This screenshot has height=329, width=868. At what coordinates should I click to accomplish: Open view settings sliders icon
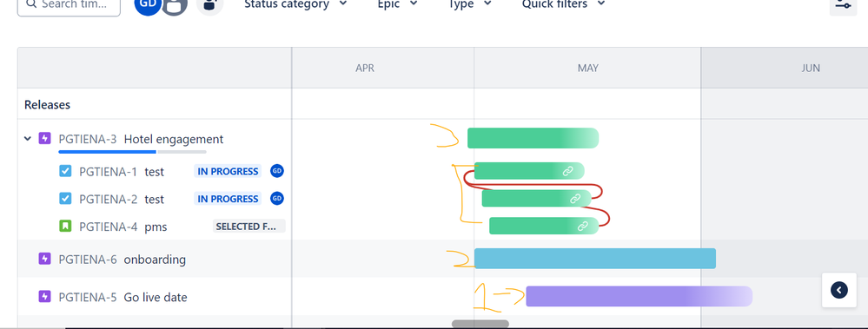coord(843,4)
